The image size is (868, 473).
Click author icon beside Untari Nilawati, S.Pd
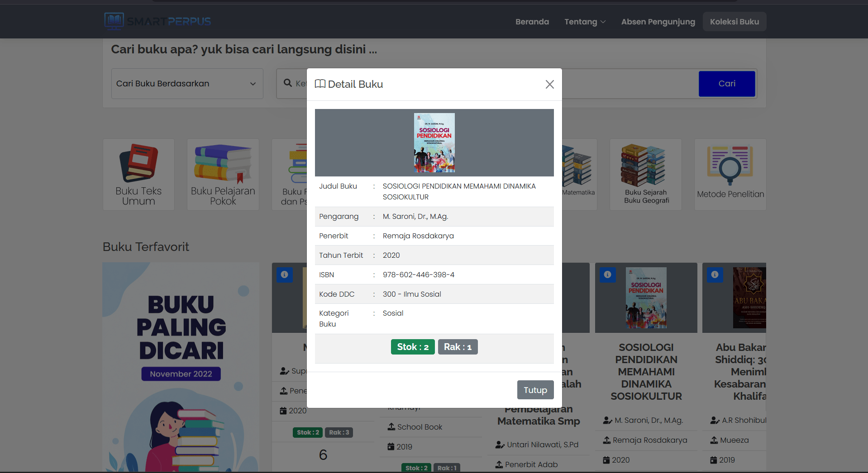tap(500, 445)
